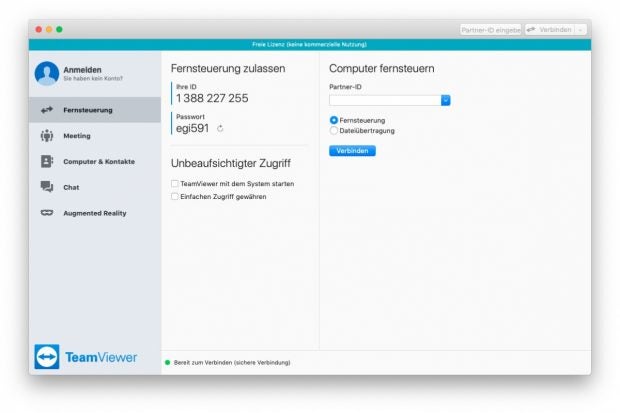Click the Augmented Reality glasses icon
Screen dimensions: 620x413
click(x=46, y=213)
